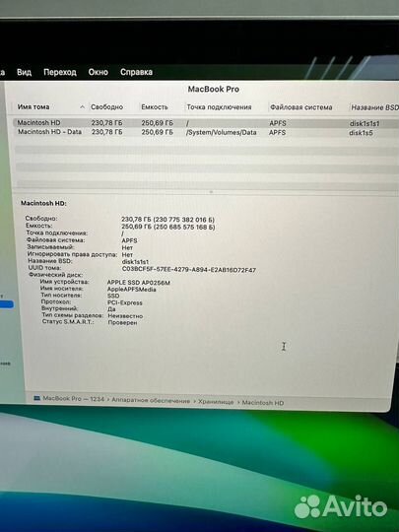Click Macintosh HD in path bar
The height and width of the screenshot is (532, 399).
coord(263,403)
